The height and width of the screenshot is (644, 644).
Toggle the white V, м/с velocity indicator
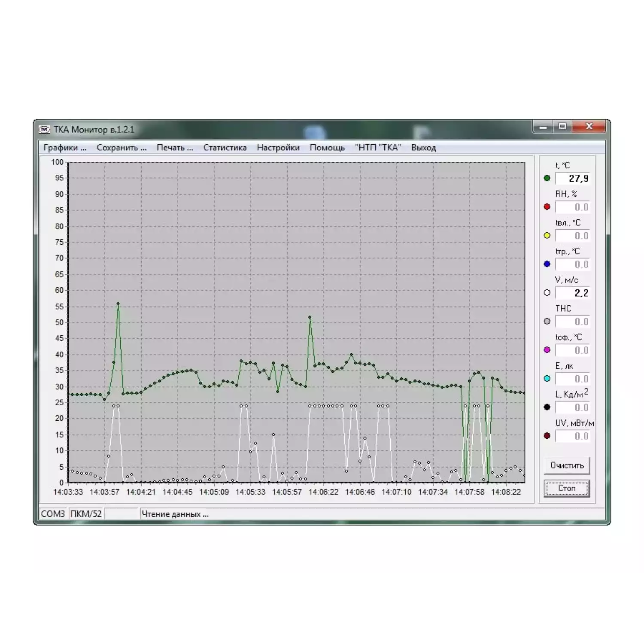[547, 293]
